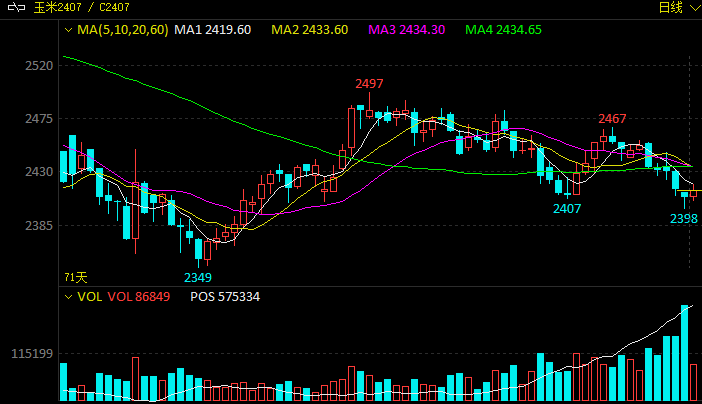Click the 2467 peak price label
Screen dimensions: 702x404
point(612,119)
